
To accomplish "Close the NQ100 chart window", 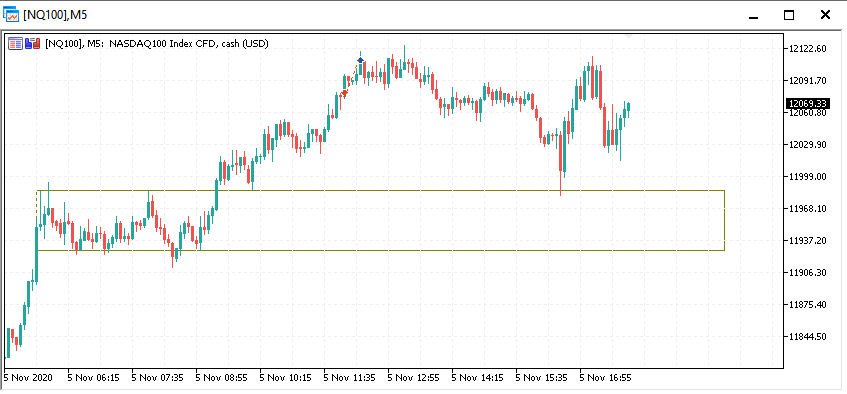I will (x=825, y=16).
